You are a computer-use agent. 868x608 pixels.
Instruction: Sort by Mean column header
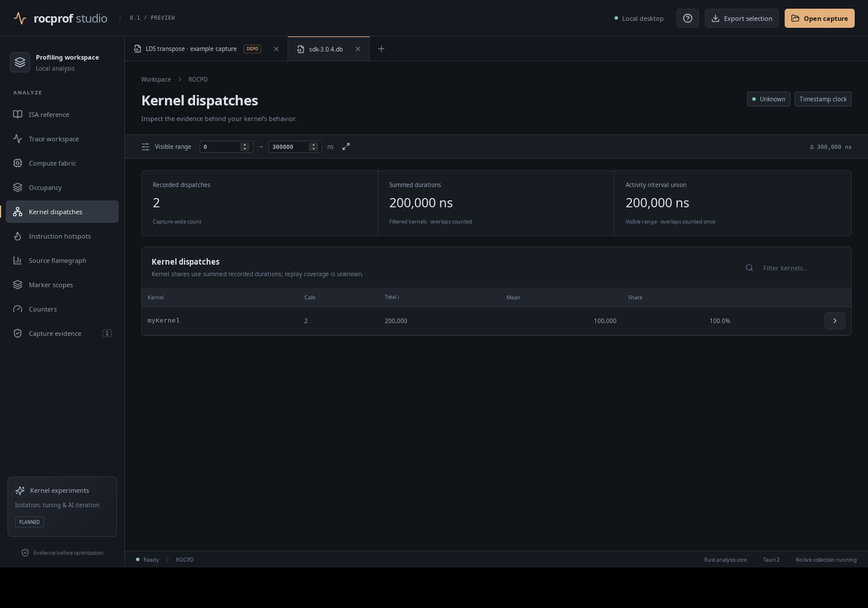[513, 298]
